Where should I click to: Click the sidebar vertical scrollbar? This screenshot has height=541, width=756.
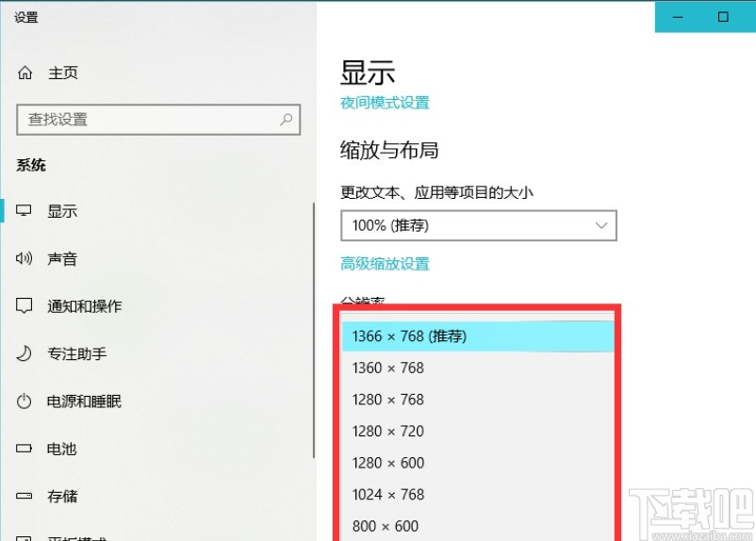click(x=313, y=330)
